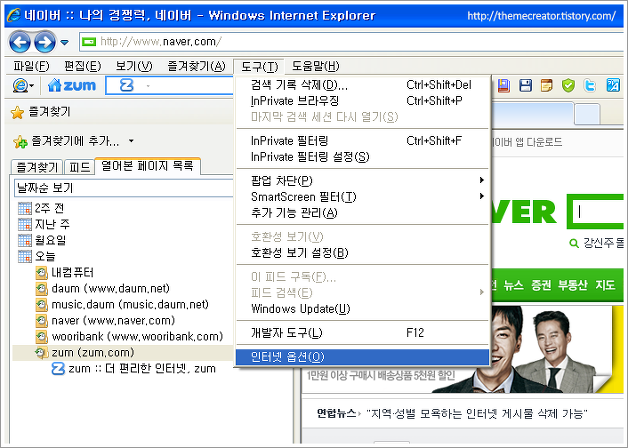
Task: Open the daum (www.daum.net) history folder
Action: [103, 289]
